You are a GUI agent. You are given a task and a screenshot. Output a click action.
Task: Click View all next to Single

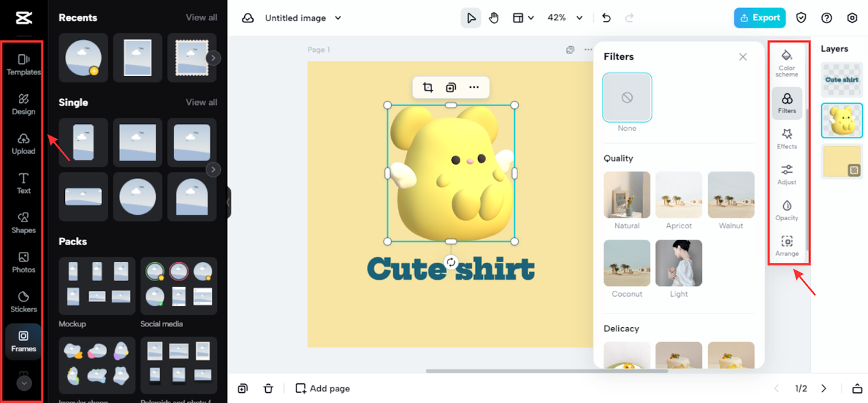[x=201, y=102]
